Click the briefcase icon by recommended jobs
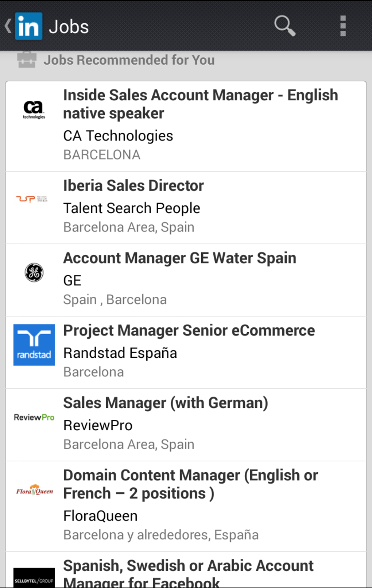Screen dimensions: 372x588 pos(27,60)
